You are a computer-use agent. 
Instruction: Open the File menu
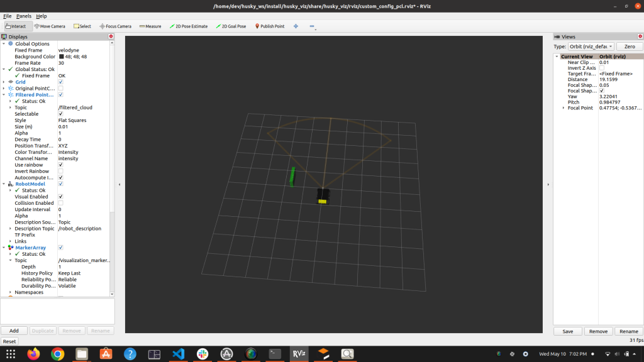point(8,16)
